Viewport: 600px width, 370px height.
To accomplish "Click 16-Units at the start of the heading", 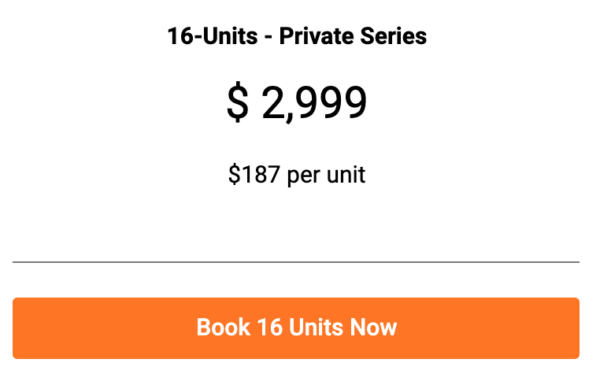I will pos(213,36).
